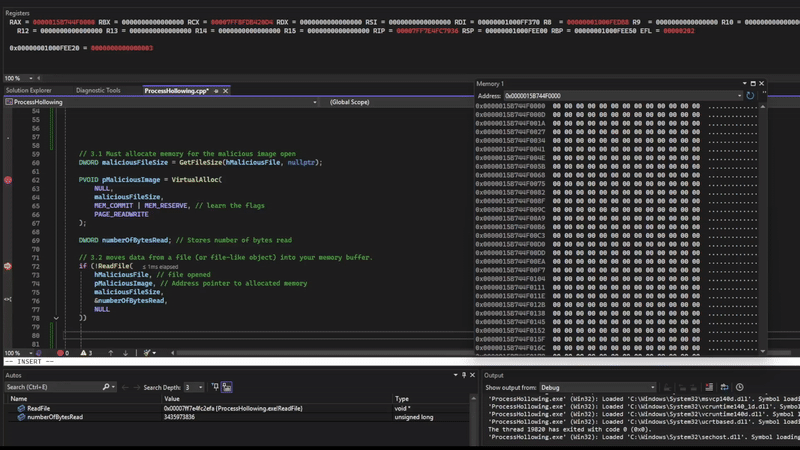The image size is (800, 450).
Task: Toggle the highlighted view icon in Autos toolbar
Action: point(227,387)
